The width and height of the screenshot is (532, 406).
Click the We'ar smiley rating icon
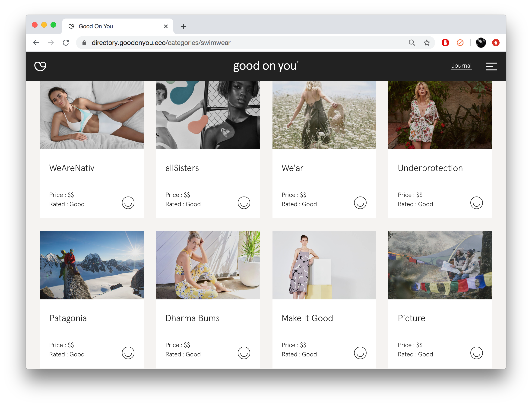pos(361,203)
